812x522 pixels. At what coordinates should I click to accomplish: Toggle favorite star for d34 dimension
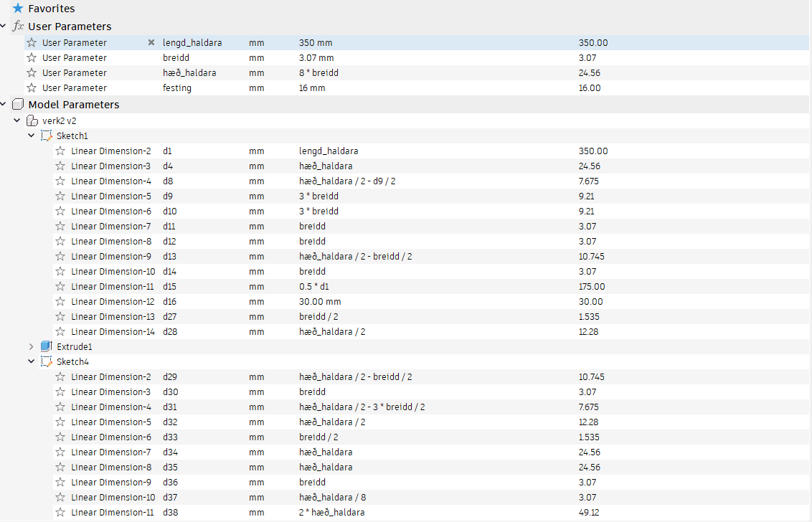tap(60, 452)
